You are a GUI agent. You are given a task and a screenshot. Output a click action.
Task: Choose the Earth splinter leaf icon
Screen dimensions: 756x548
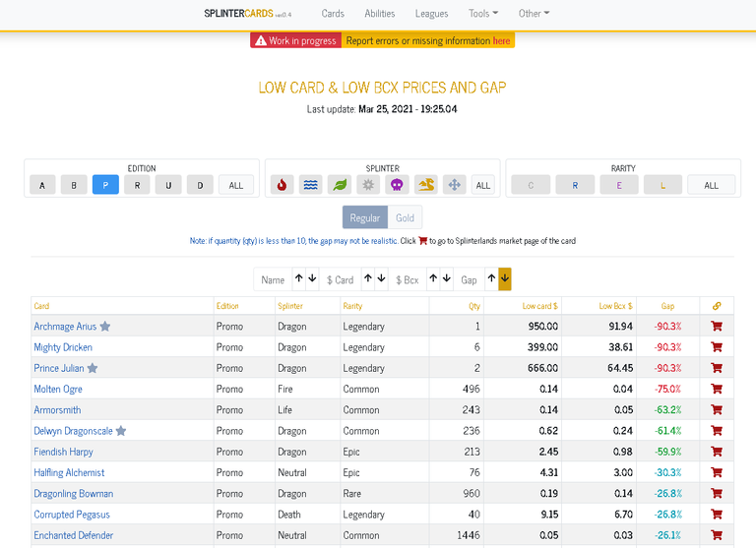[340, 185]
